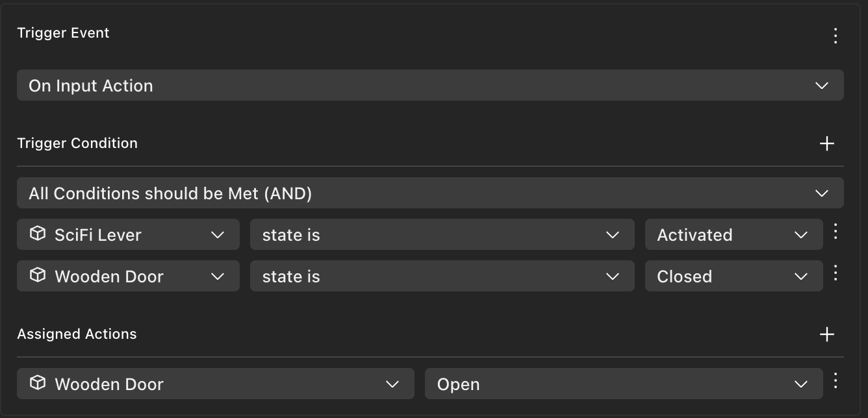This screenshot has height=418, width=868.
Task: Change the SciFi Lever object selection
Action: (x=128, y=234)
